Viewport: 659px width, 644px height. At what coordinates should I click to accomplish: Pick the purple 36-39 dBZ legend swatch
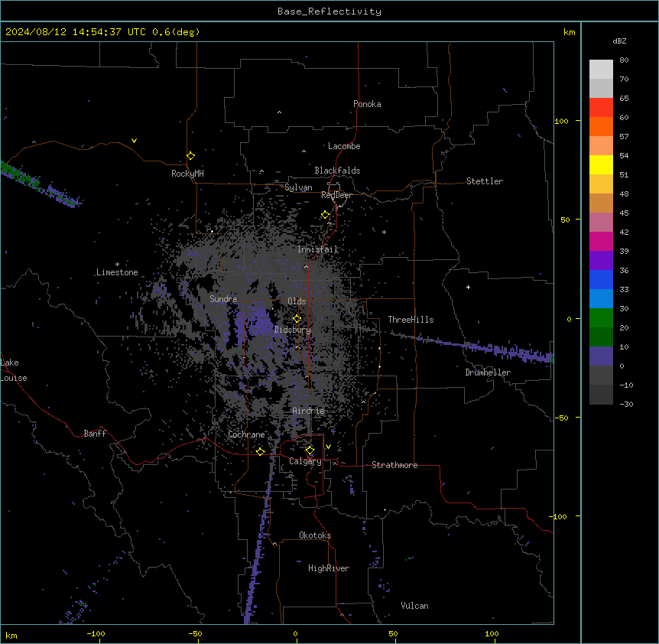tap(601, 261)
